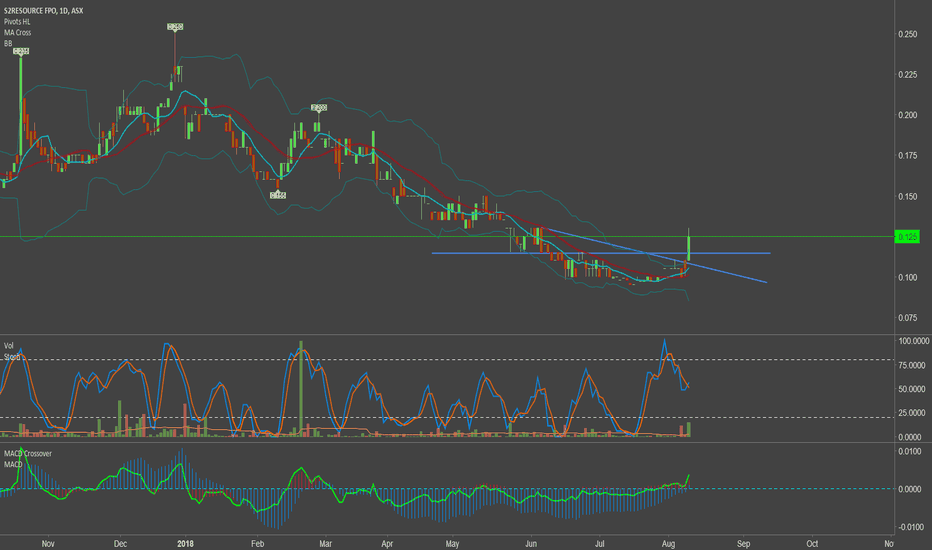Click the -0.0100 MACD axis label
932x550 pixels.
point(909,527)
